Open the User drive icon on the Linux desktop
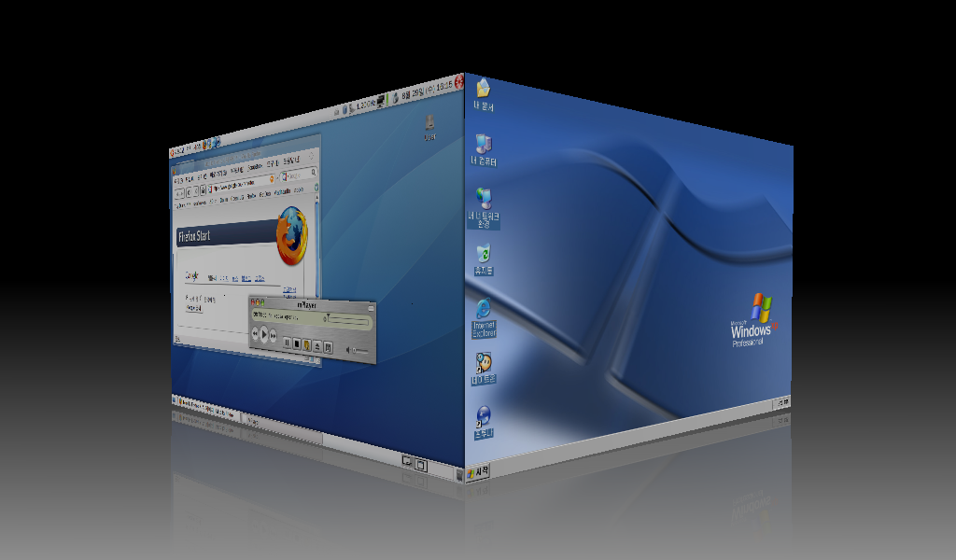Viewport: 956px width, 560px height. coord(429,127)
